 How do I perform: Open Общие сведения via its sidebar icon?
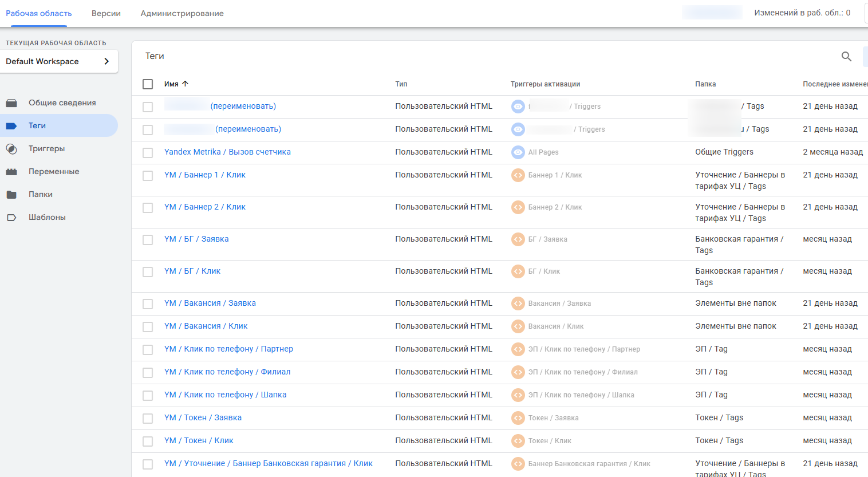point(13,102)
